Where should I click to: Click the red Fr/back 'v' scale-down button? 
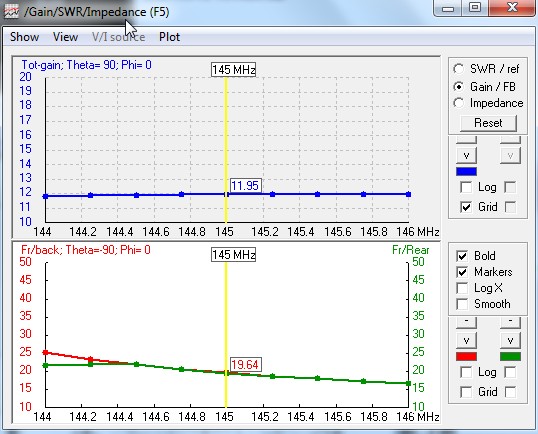tap(466, 340)
